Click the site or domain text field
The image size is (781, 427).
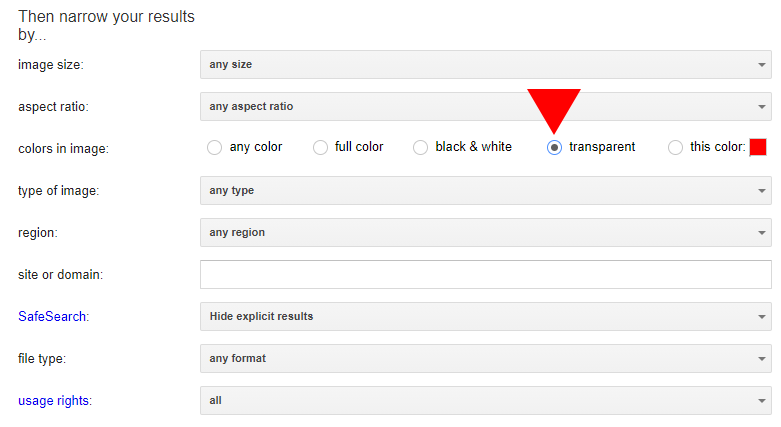point(486,275)
